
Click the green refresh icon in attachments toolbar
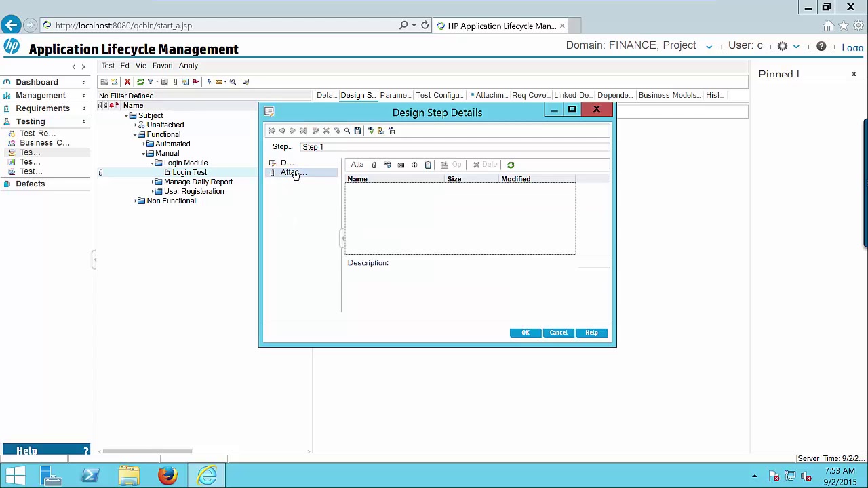tap(511, 165)
